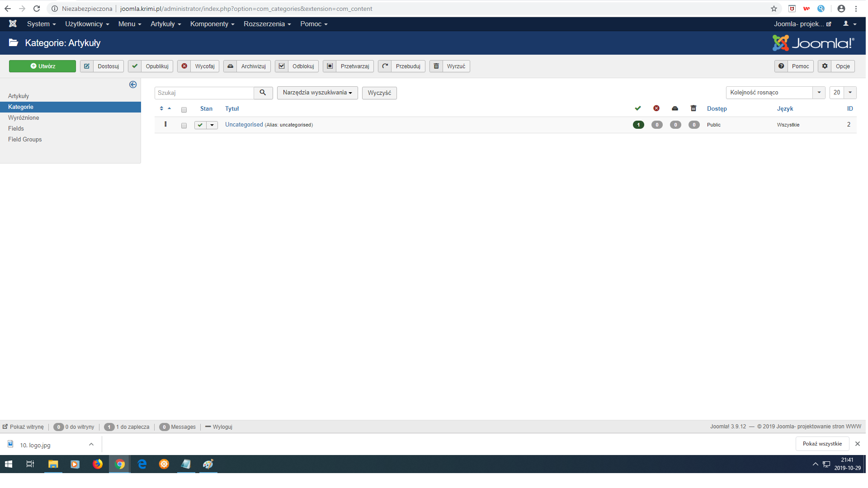Click the Joomla logo icon in menu bar

click(x=13, y=24)
